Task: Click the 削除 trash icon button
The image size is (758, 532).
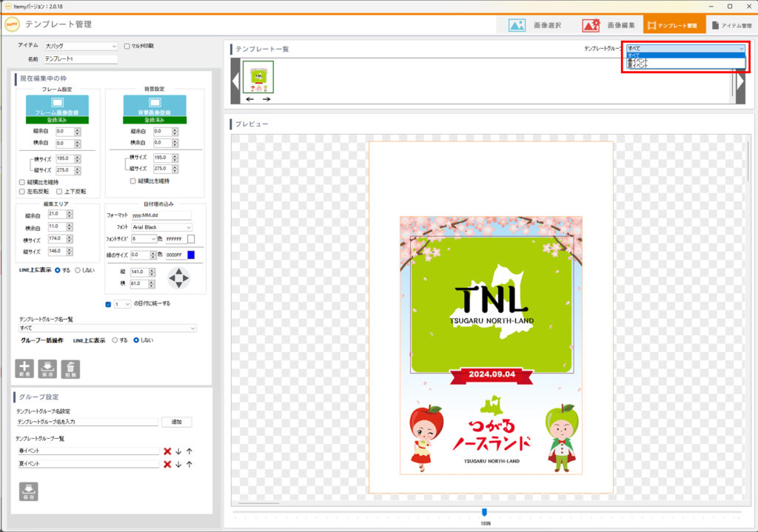Action: pos(71,368)
